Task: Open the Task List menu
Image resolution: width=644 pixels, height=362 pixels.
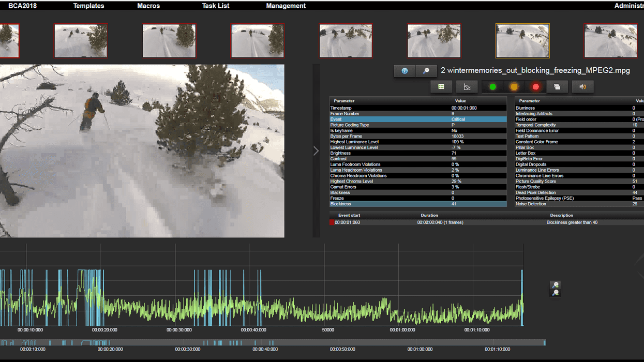Action: pos(216,6)
